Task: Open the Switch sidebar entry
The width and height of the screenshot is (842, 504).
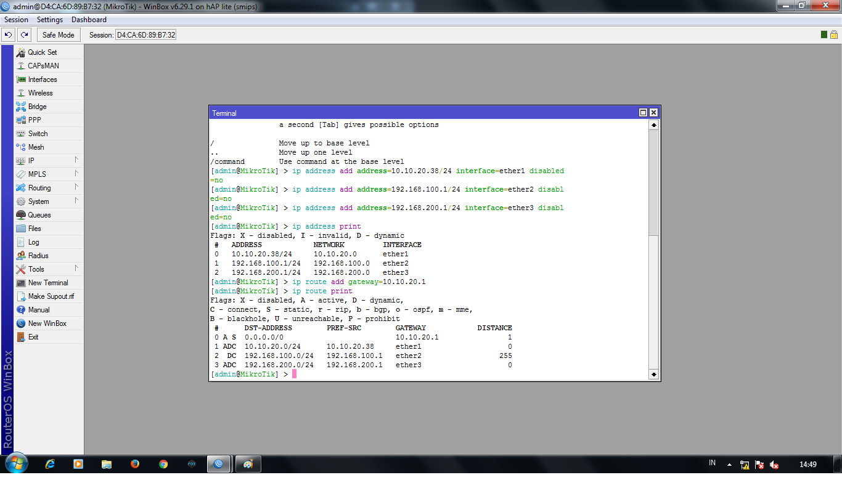Action: [x=48, y=134]
